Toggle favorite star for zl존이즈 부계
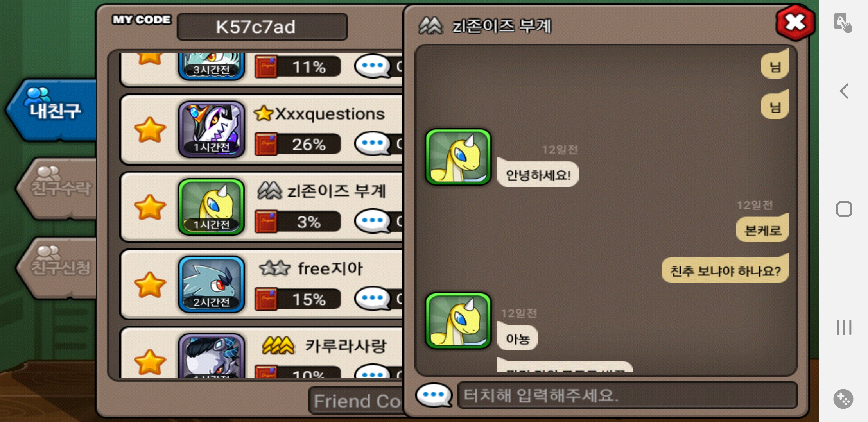The image size is (868, 422). [150, 207]
